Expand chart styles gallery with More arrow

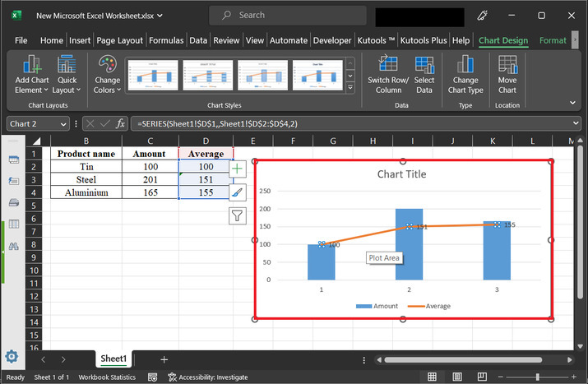point(350,88)
